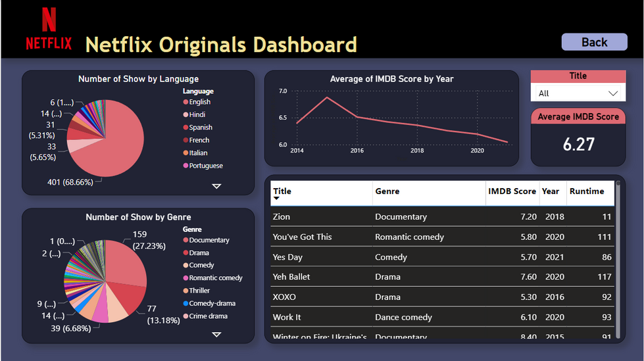The height and width of the screenshot is (361, 644).
Task: Select the Yeh Ballet row
Action: tap(442, 277)
